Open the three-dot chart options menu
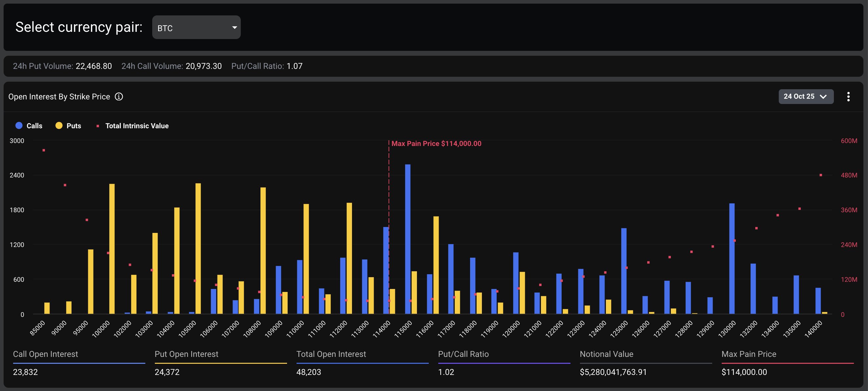The image size is (868, 391). pyautogui.click(x=848, y=97)
